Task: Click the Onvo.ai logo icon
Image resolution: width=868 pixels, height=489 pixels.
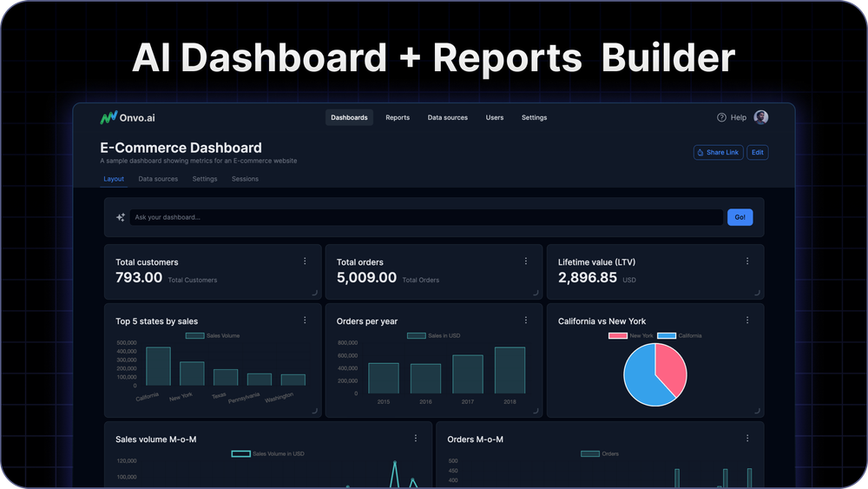Action: pos(108,117)
